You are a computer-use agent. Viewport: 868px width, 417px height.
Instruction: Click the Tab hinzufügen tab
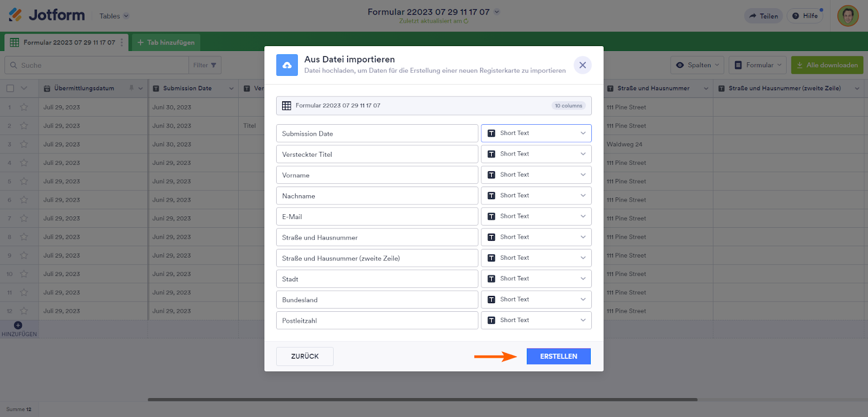(x=166, y=42)
